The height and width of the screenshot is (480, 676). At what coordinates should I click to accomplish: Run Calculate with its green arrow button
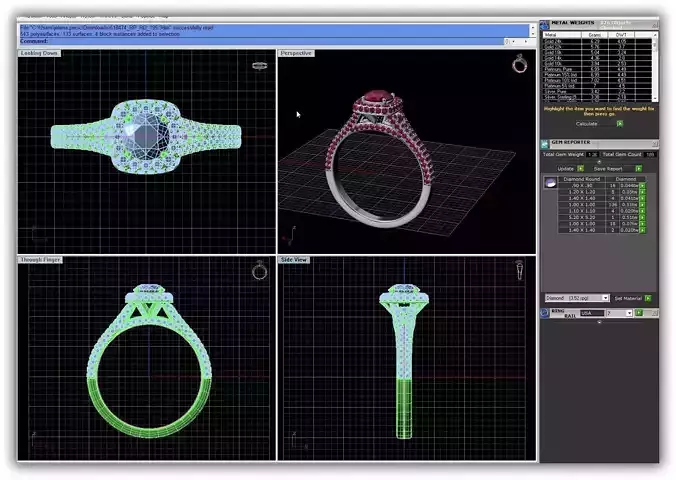pos(620,124)
